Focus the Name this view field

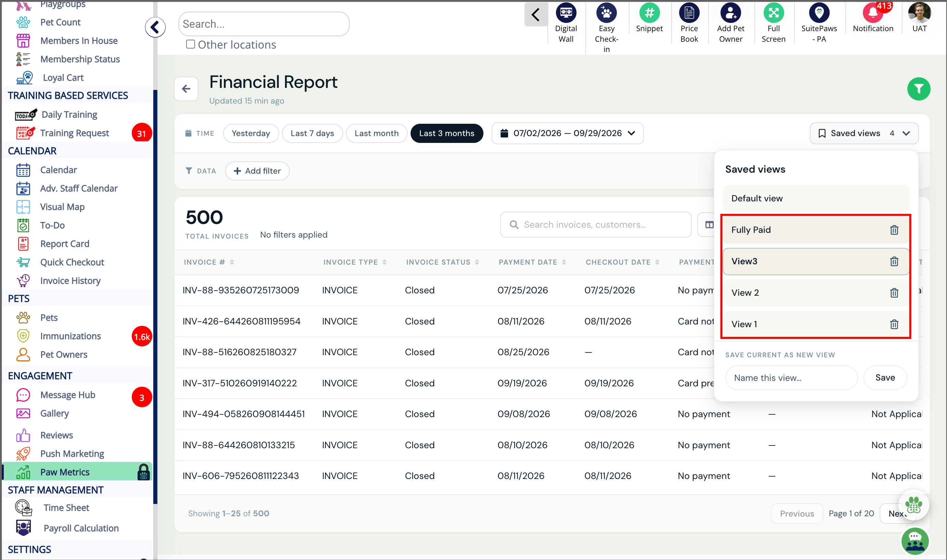(x=791, y=377)
